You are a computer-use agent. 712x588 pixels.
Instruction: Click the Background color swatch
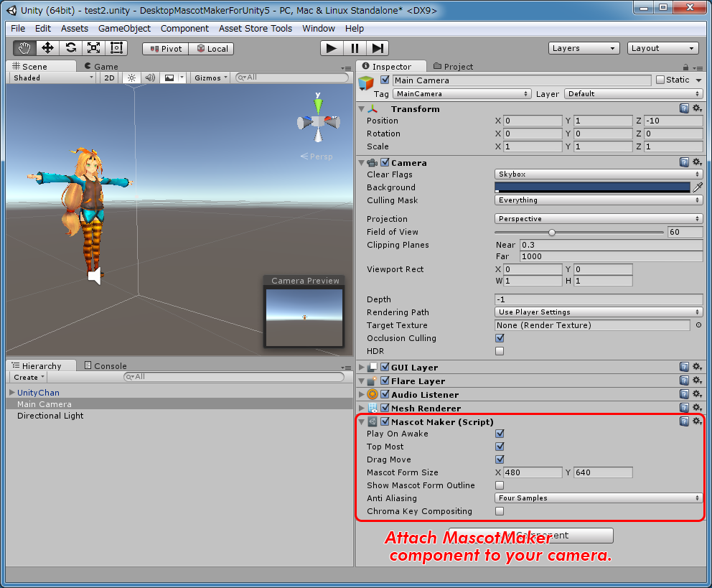point(592,187)
